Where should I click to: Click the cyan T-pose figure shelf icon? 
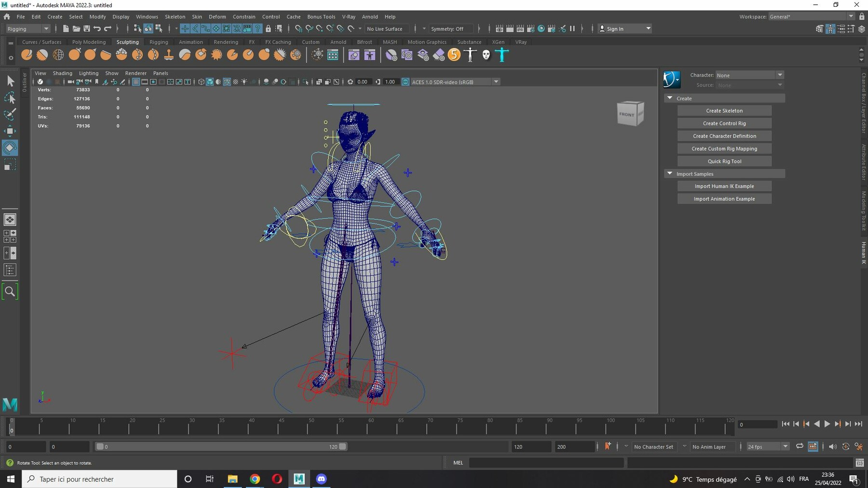coord(502,55)
